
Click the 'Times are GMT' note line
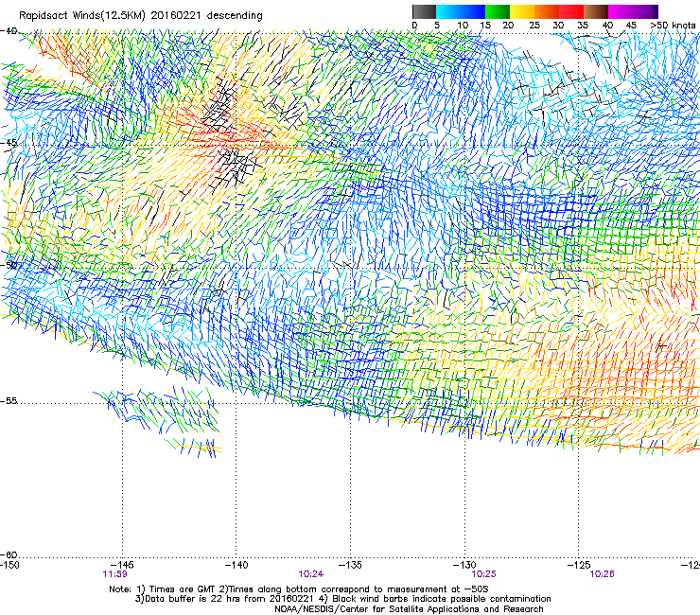pyautogui.click(x=299, y=589)
